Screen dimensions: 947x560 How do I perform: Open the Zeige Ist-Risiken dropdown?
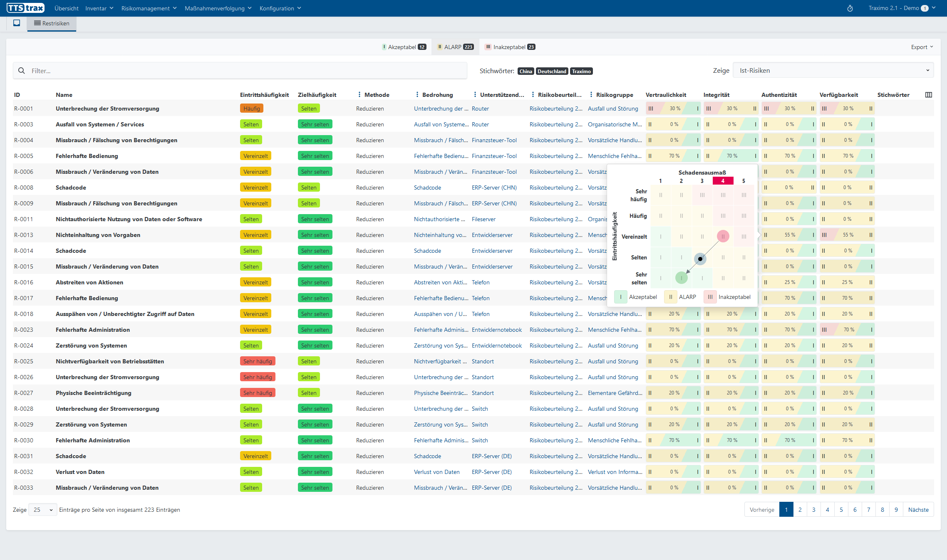click(833, 71)
